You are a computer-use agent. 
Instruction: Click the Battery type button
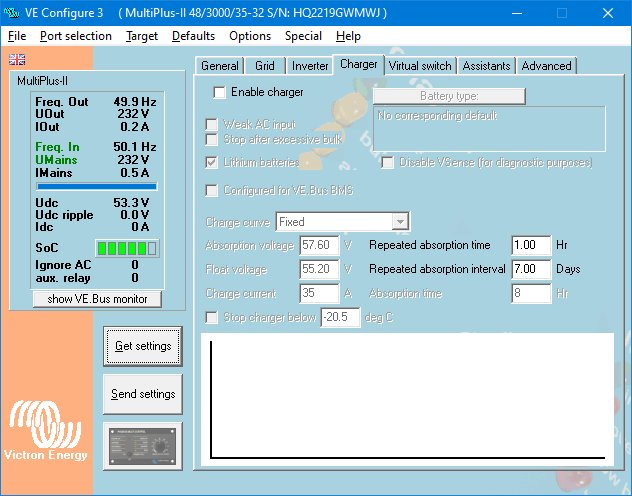[449, 96]
